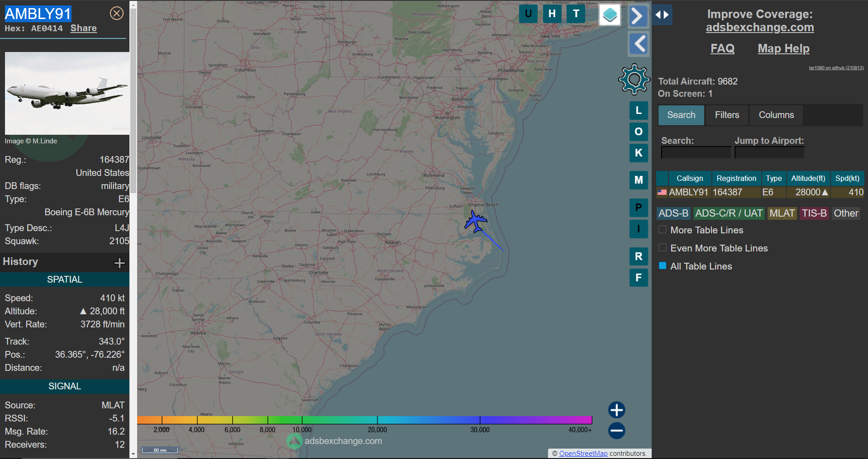Switch to the Columns tab
Viewport: 868px width, 459px height.
pos(776,115)
